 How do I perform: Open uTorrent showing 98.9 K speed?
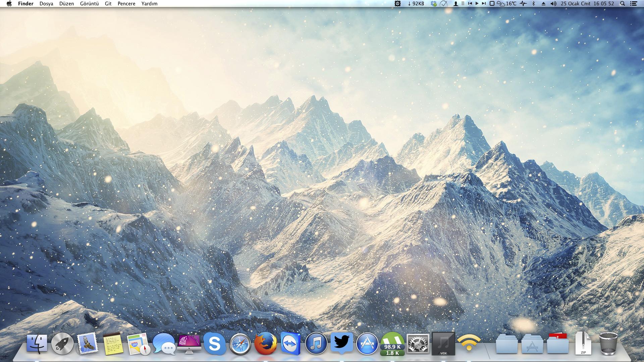pyautogui.click(x=392, y=344)
